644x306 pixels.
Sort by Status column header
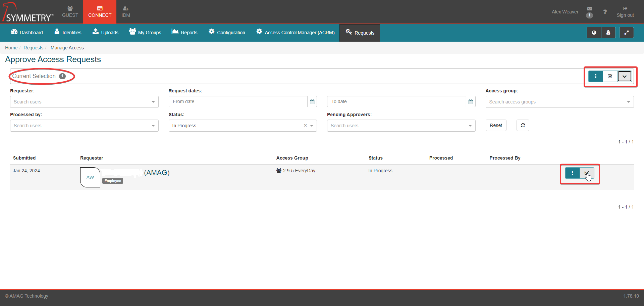(375, 158)
